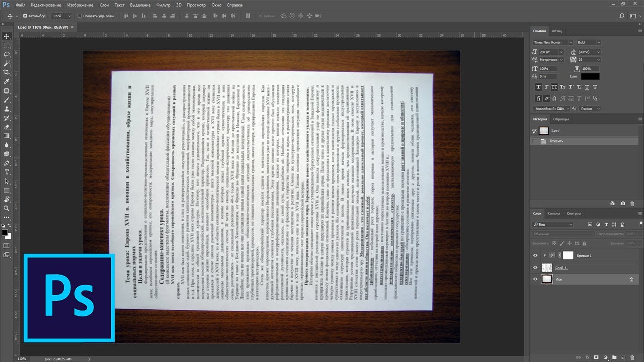The image size is (644, 362).
Task: Select the Lasso tool
Action: click(7, 54)
